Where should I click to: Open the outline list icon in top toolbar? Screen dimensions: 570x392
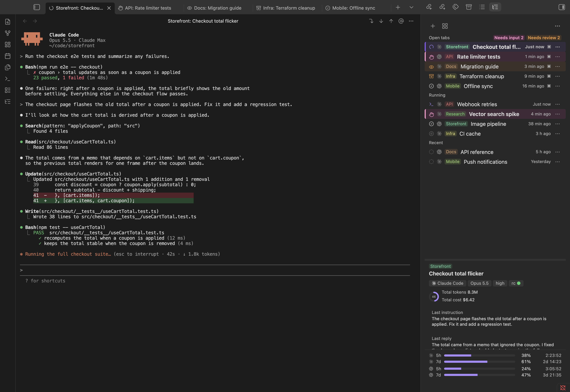coord(482,7)
